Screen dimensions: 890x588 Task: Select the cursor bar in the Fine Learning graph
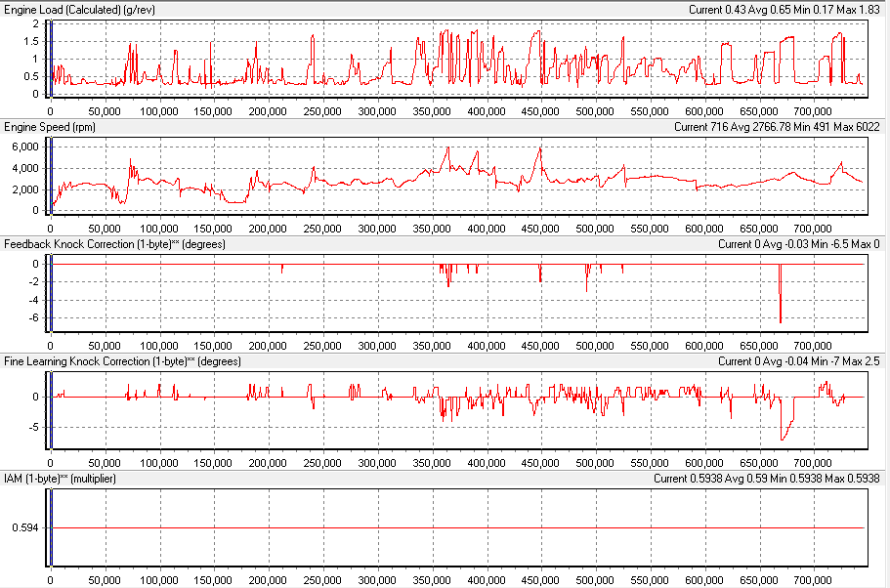[51, 408]
